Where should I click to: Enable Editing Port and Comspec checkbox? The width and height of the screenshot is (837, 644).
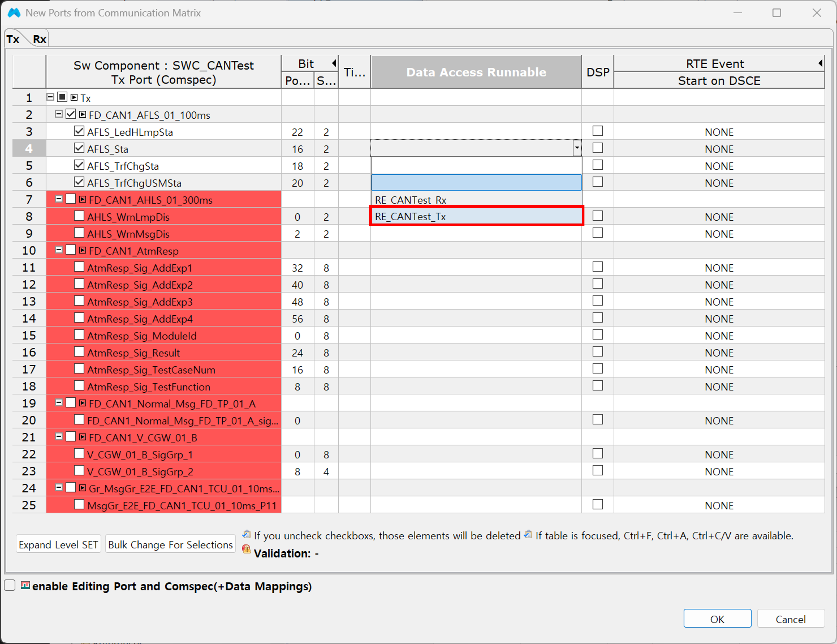10,585
